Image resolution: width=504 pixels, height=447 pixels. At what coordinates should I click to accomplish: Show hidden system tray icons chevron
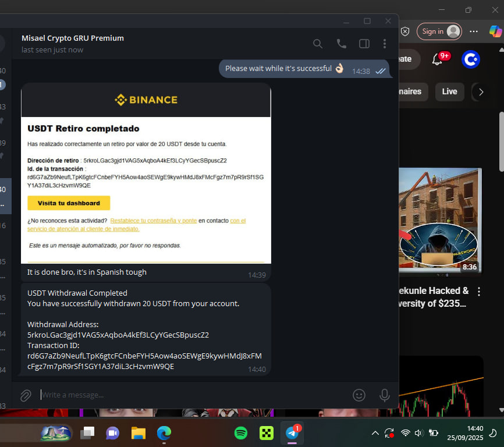(x=375, y=433)
